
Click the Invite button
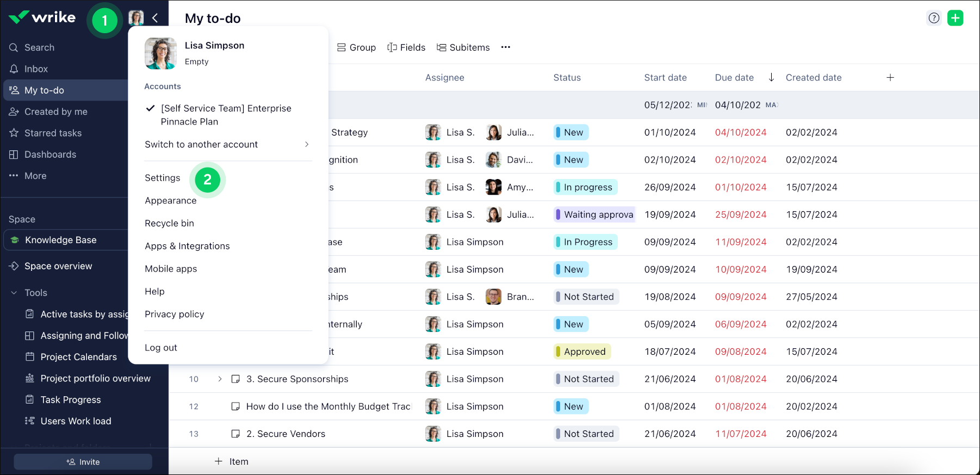(x=83, y=462)
